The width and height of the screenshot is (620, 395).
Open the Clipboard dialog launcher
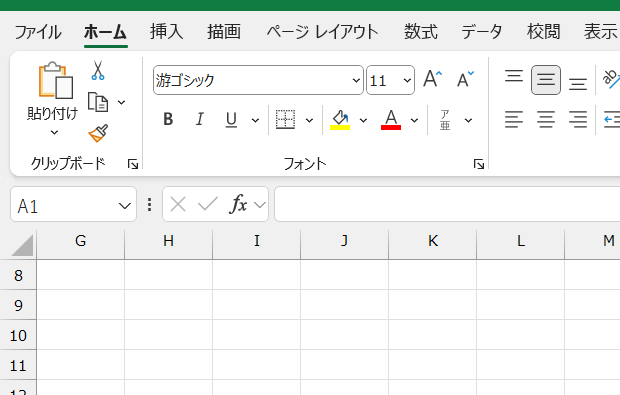pyautogui.click(x=133, y=164)
